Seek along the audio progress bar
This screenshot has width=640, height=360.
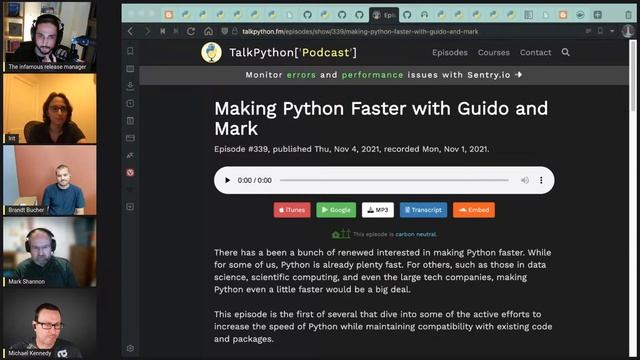(394, 180)
